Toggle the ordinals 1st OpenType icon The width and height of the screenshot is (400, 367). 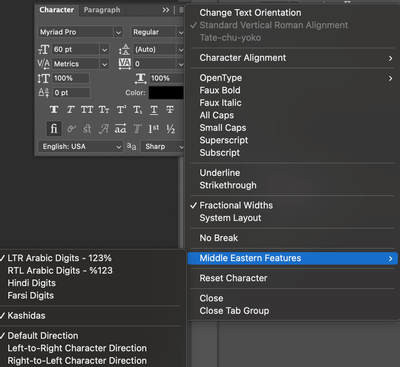[x=154, y=129]
